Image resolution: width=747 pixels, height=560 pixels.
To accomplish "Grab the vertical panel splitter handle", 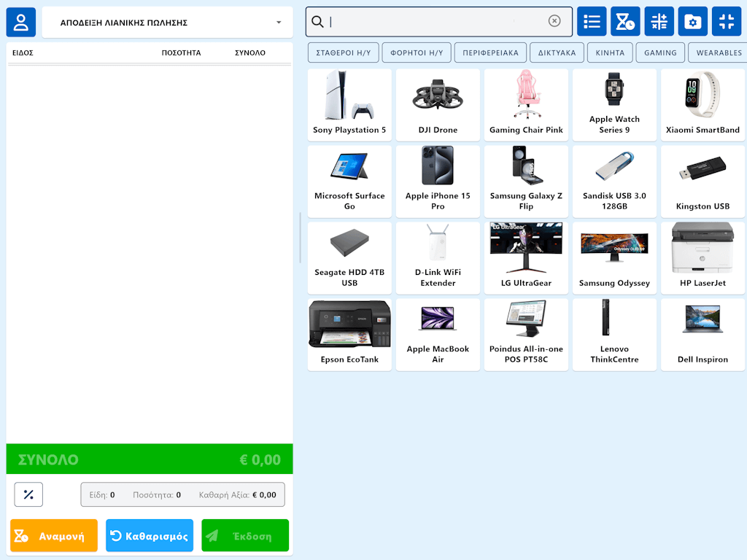I will [300, 238].
